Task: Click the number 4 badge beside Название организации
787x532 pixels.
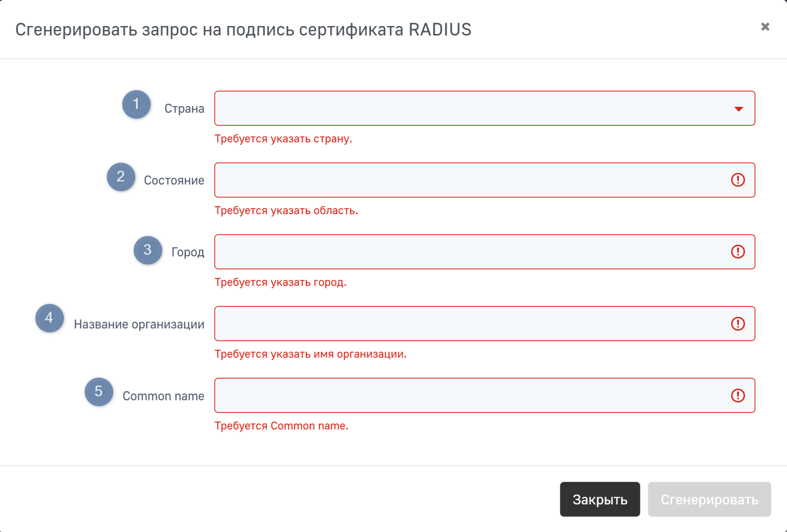Action: (50, 318)
